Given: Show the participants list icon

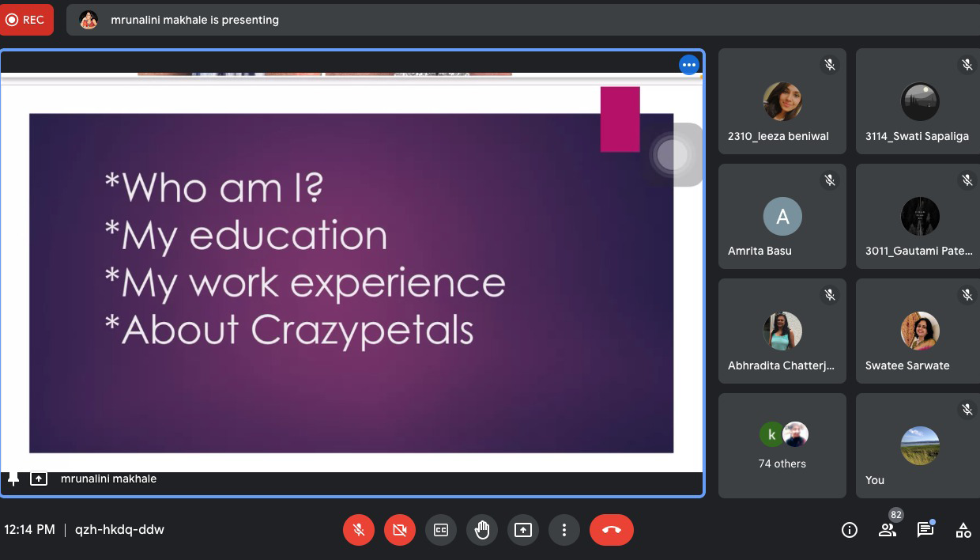Looking at the screenshot, I should [x=888, y=530].
